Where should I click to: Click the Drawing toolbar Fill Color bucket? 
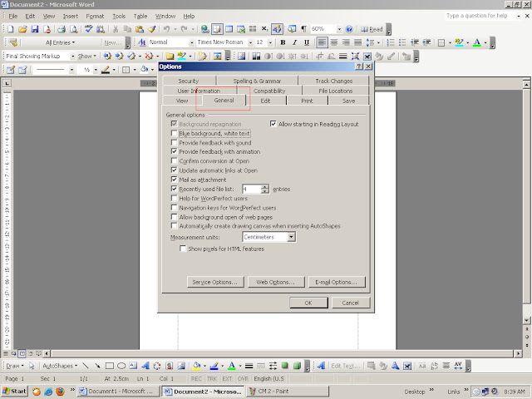pyautogui.click(x=196, y=366)
